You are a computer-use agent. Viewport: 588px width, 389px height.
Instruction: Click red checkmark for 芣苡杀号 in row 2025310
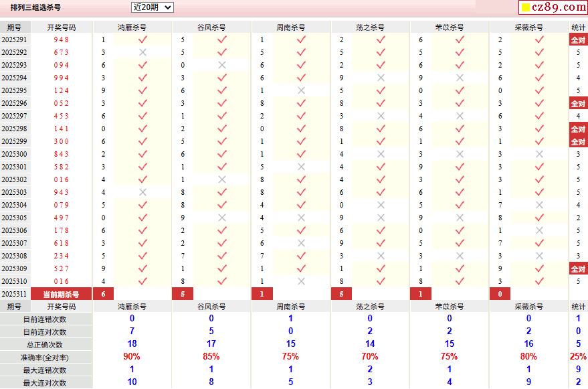(x=460, y=281)
